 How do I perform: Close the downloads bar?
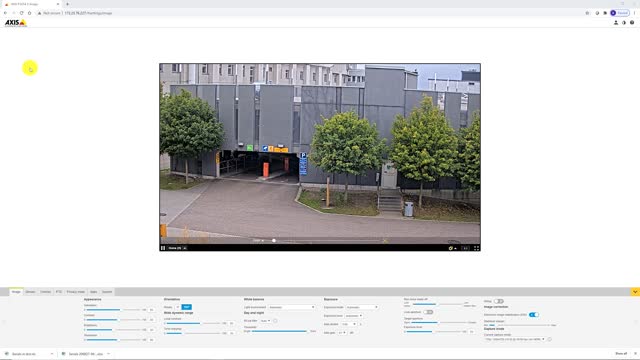[635, 353]
